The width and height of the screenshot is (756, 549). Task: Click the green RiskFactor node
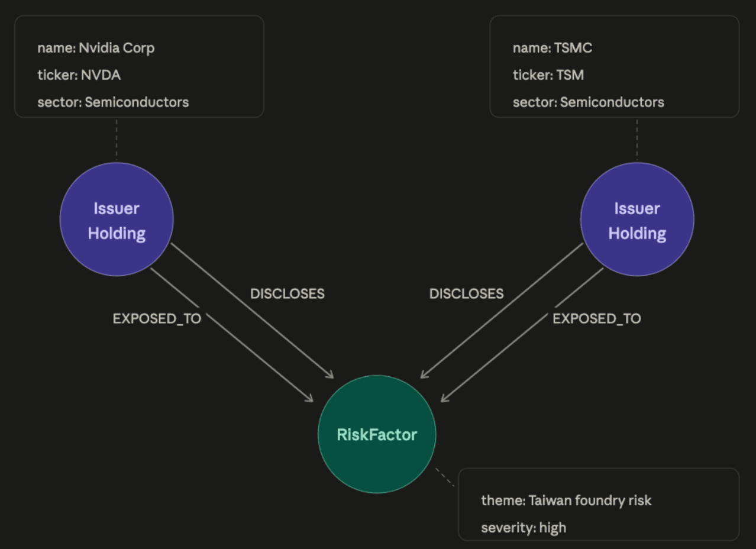[377, 434]
